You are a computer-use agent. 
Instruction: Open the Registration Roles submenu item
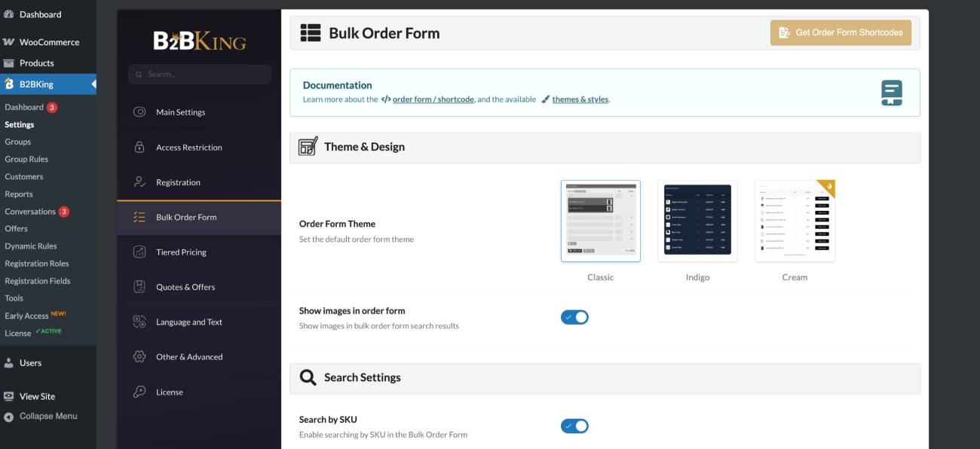(x=37, y=263)
